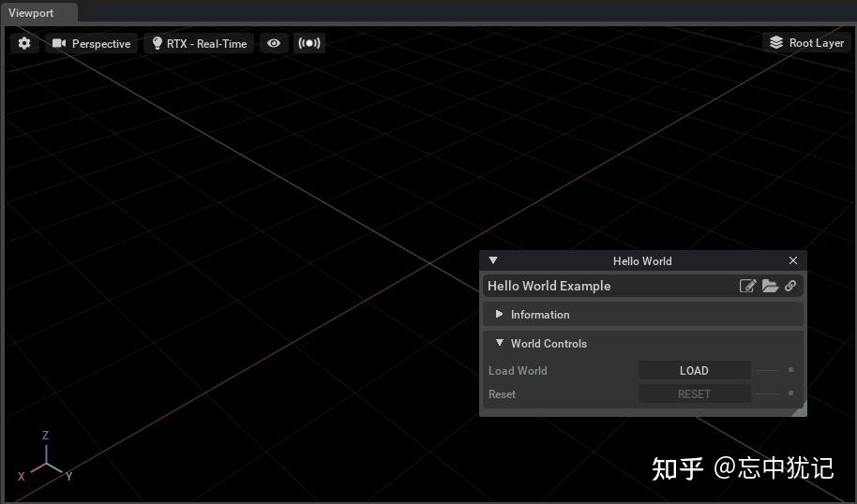Click the XYZ axis gizmo
Viewport: 857px width, 504px height.
point(45,459)
